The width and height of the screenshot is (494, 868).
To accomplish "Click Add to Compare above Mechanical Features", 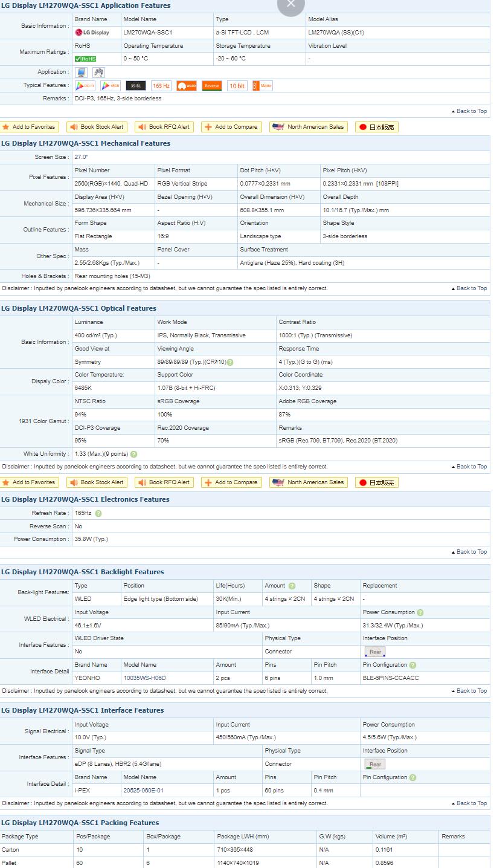I will click(x=232, y=127).
